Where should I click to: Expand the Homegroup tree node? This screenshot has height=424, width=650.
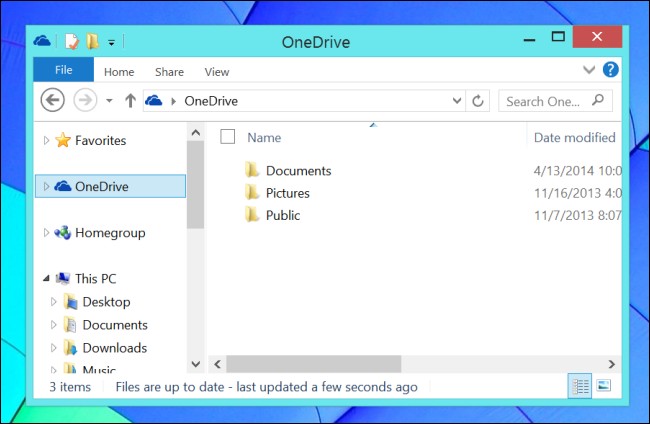46,233
